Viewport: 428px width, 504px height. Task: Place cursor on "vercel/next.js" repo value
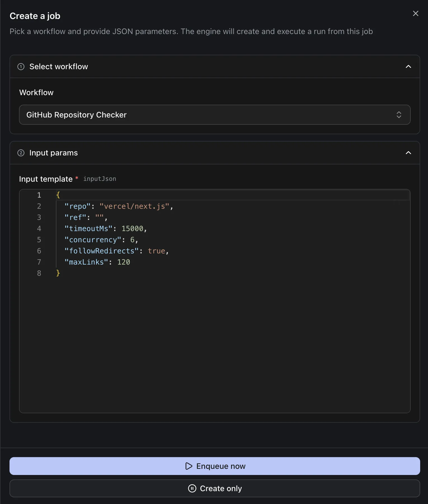coord(134,206)
